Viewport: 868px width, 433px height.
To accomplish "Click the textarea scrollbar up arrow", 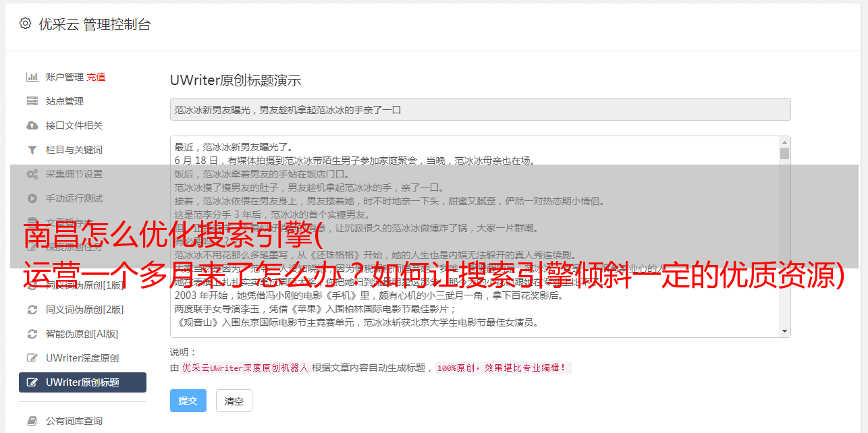I will (x=784, y=142).
